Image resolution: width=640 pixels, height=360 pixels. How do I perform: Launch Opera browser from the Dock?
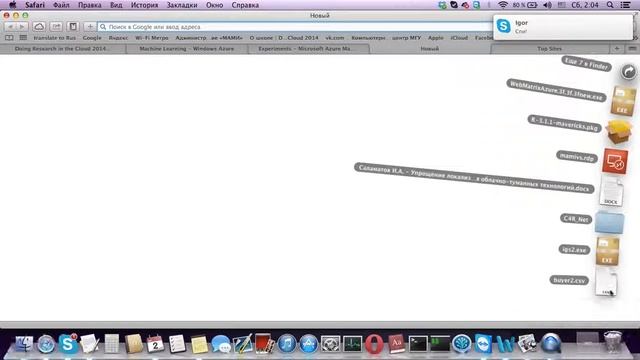[x=374, y=344]
